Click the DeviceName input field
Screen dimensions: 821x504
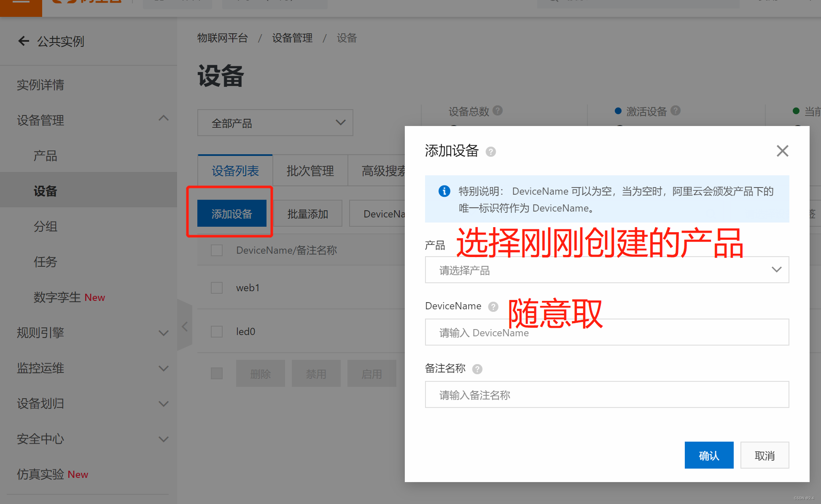[x=607, y=332]
